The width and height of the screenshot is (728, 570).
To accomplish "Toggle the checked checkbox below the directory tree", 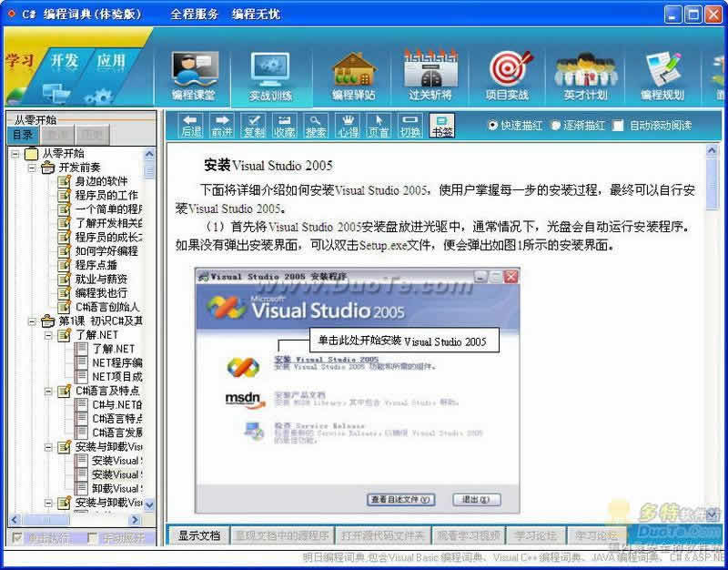I will pyautogui.click(x=17, y=538).
